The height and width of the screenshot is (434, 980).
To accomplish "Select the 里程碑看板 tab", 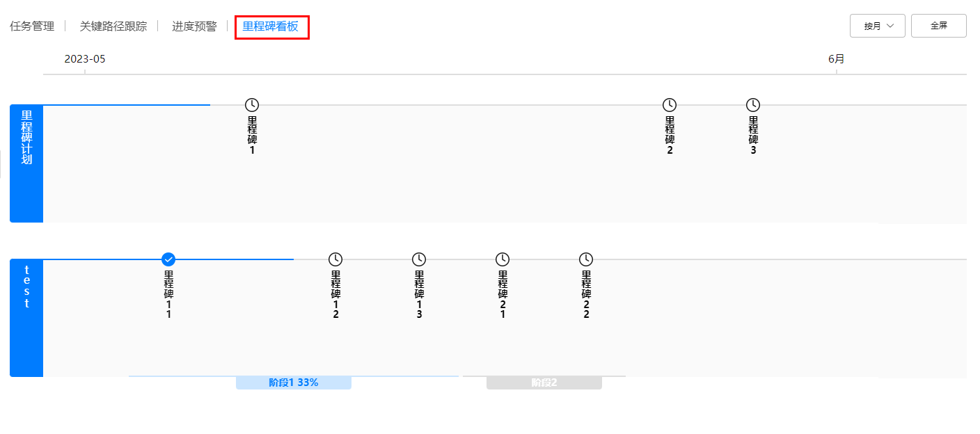I will click(x=271, y=26).
